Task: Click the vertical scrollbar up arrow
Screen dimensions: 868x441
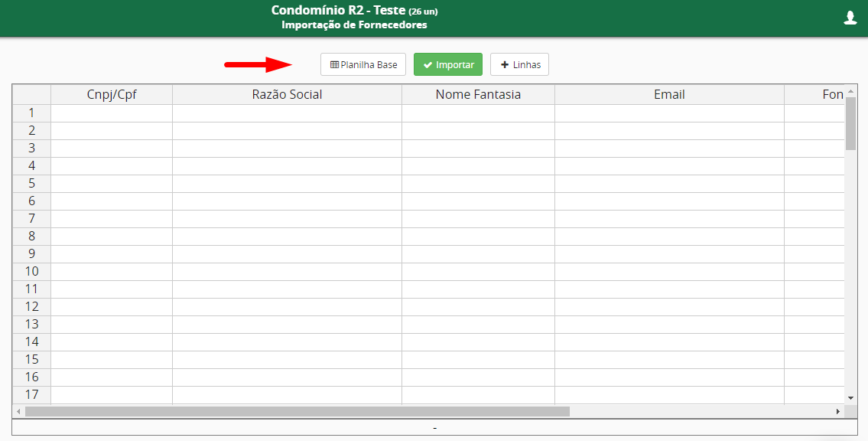Action: click(851, 91)
